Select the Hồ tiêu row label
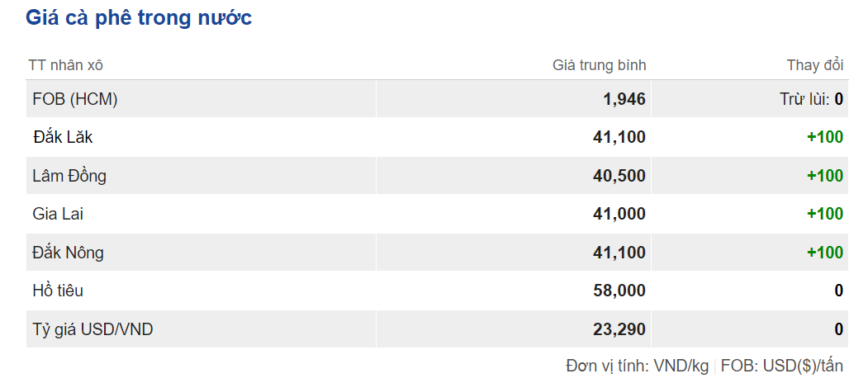Image resolution: width=868 pixels, height=383 pixels. click(58, 291)
